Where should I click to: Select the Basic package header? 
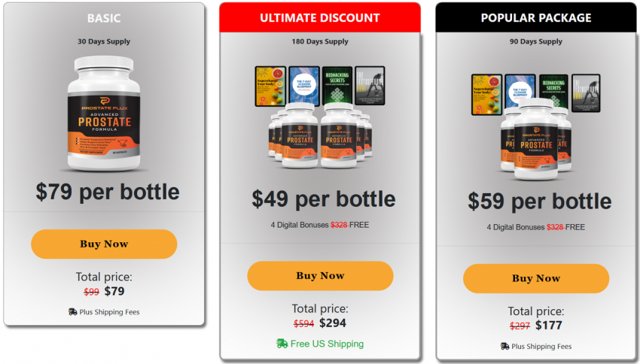tap(104, 18)
